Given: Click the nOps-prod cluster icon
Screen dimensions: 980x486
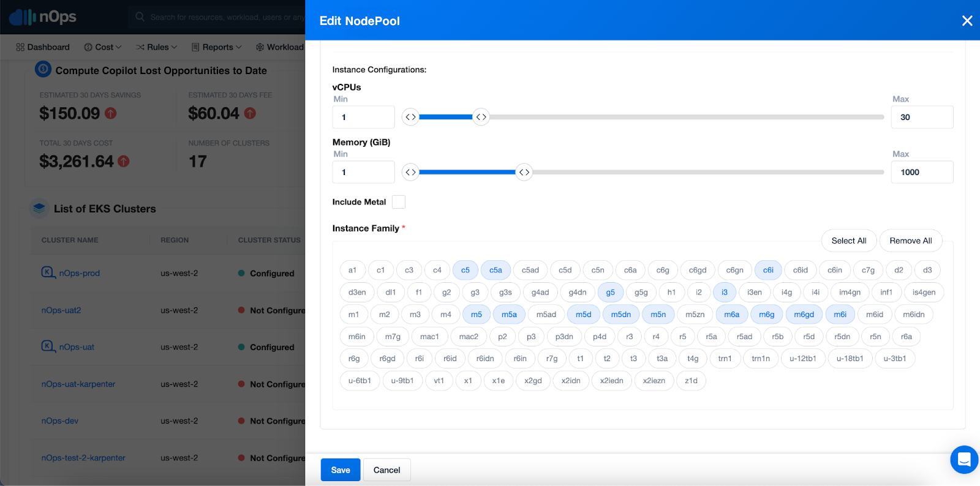Looking at the screenshot, I should 48,272.
